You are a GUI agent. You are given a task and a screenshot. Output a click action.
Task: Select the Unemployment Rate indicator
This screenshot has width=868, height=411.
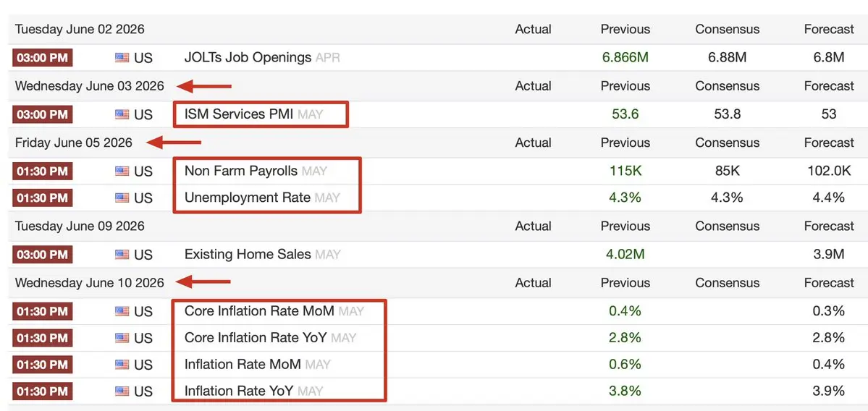pyautogui.click(x=248, y=198)
